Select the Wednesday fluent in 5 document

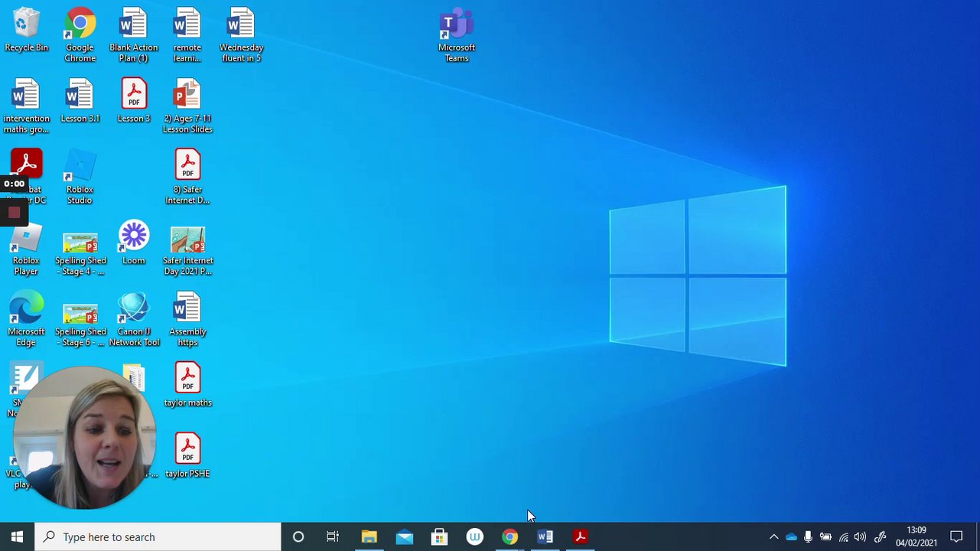pos(241,35)
